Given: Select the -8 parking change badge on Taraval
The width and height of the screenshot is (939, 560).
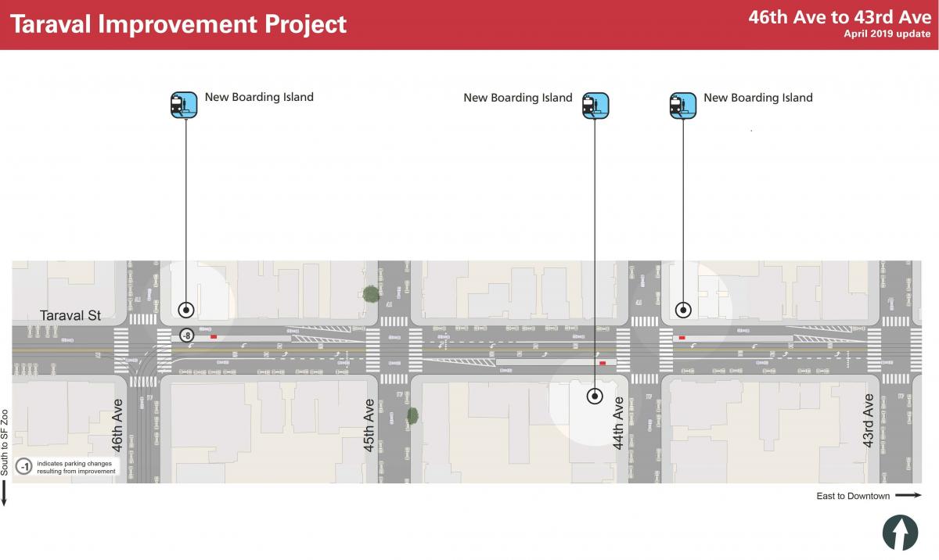Looking at the screenshot, I should pos(187,336).
